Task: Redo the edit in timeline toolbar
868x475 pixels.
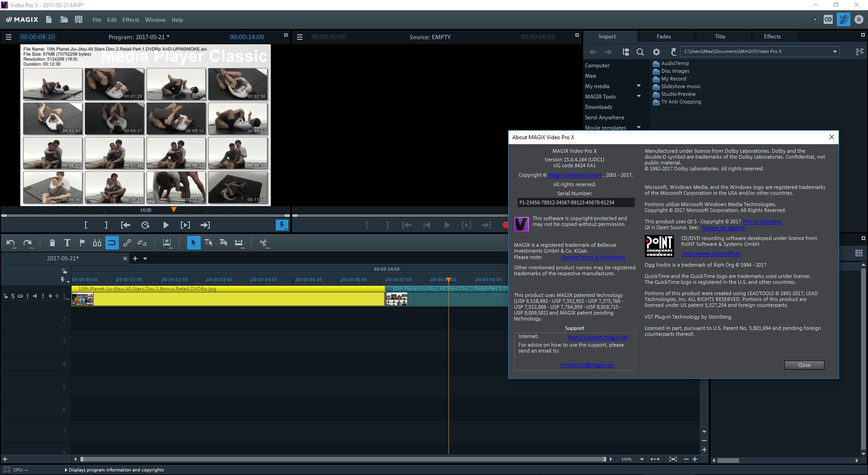Action: click(27, 243)
